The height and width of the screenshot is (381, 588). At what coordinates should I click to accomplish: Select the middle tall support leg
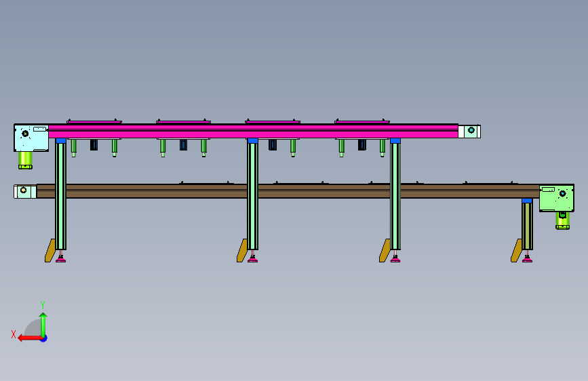pyautogui.click(x=253, y=196)
